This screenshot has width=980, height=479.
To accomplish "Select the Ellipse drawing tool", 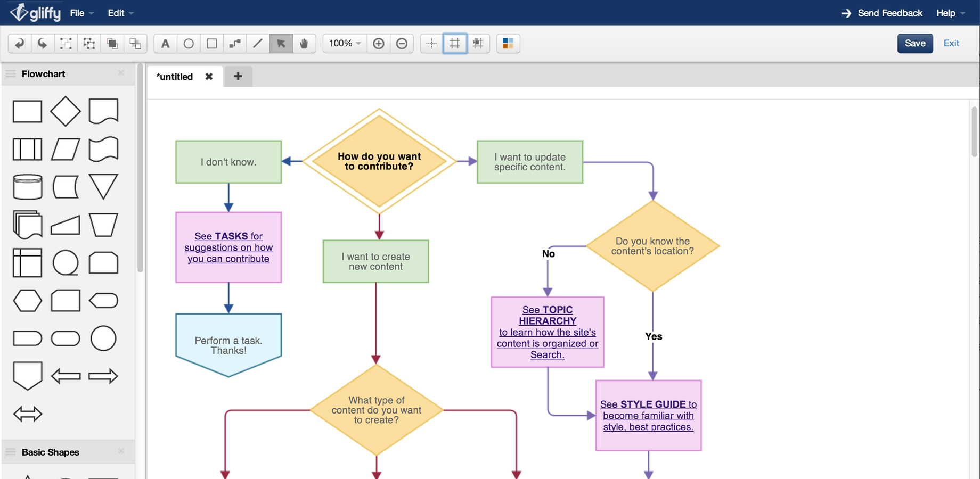I will [x=189, y=44].
